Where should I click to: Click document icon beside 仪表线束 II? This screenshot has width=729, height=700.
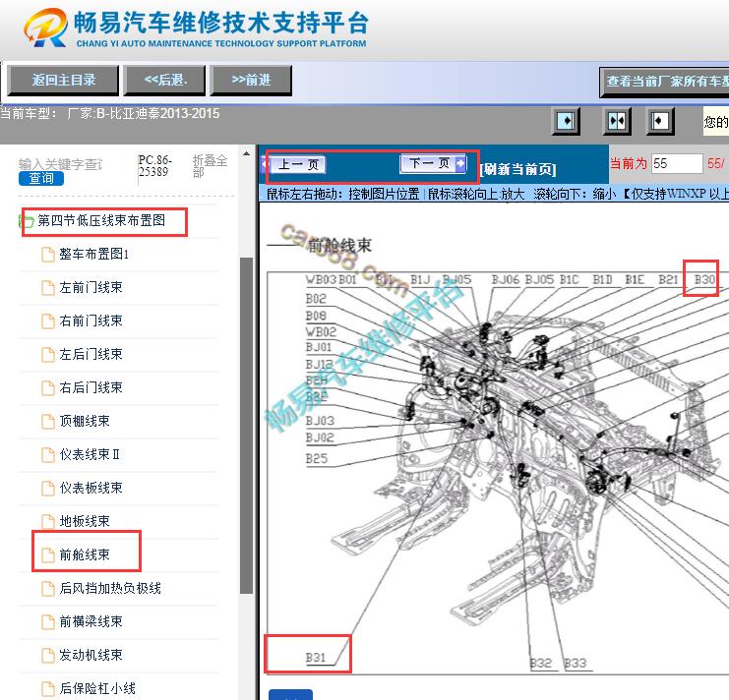pyautogui.click(x=48, y=455)
